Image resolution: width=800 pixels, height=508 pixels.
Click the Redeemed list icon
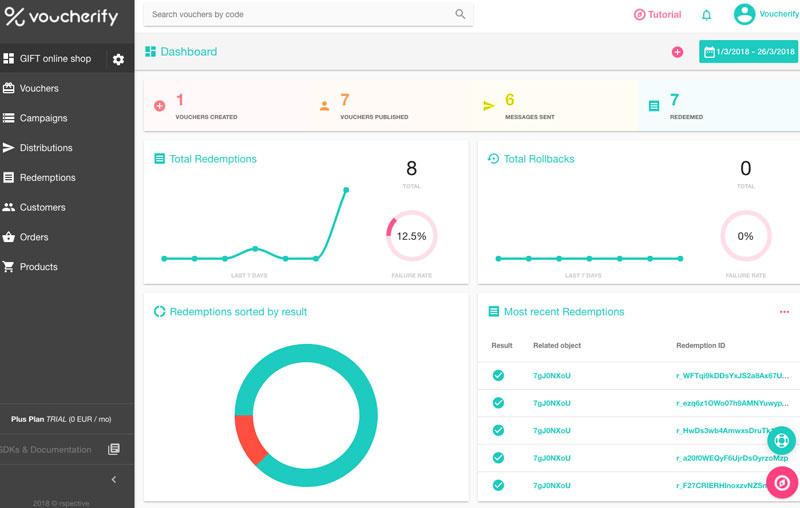tap(654, 106)
